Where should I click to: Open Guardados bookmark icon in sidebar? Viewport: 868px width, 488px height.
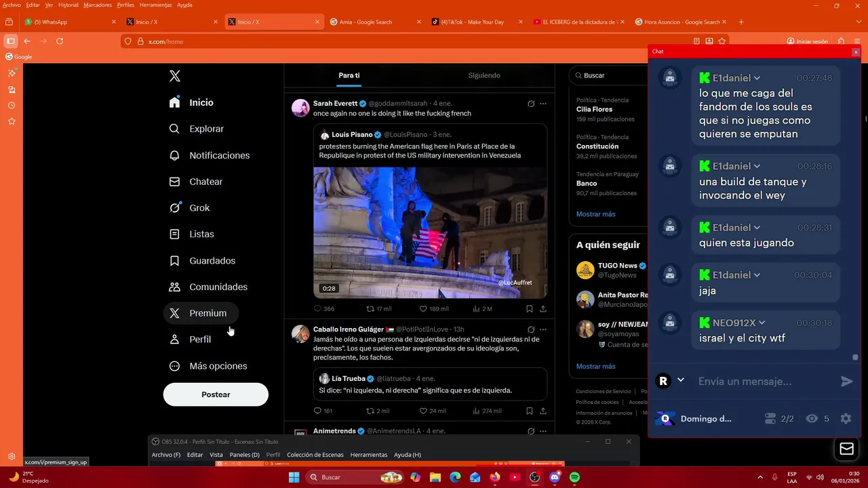[174, 260]
